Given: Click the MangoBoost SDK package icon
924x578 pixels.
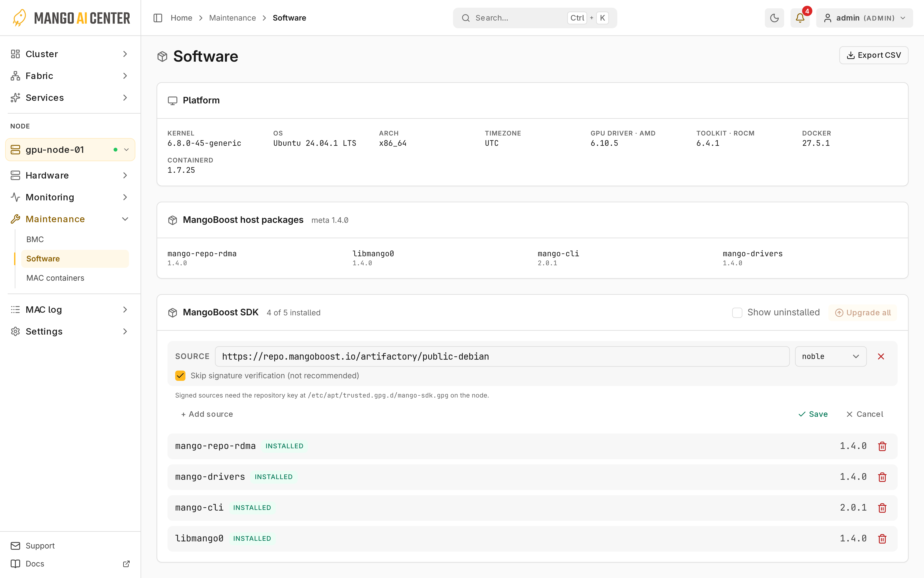Looking at the screenshot, I should point(173,312).
